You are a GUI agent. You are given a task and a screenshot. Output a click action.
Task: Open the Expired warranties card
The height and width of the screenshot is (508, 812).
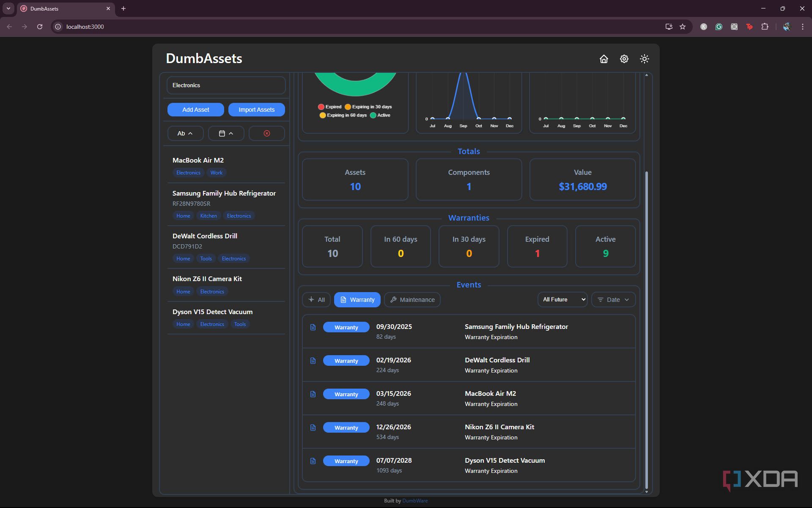tap(537, 246)
